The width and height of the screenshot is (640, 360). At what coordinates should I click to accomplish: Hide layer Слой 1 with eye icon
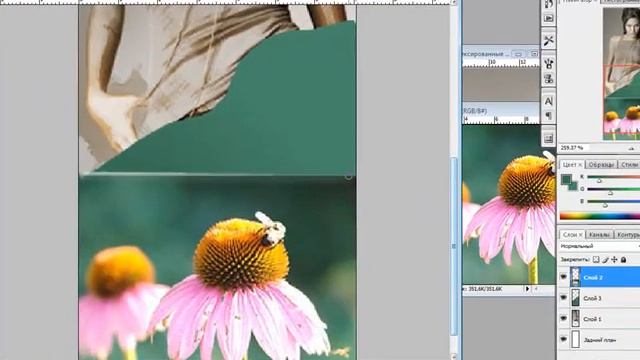pyautogui.click(x=564, y=318)
